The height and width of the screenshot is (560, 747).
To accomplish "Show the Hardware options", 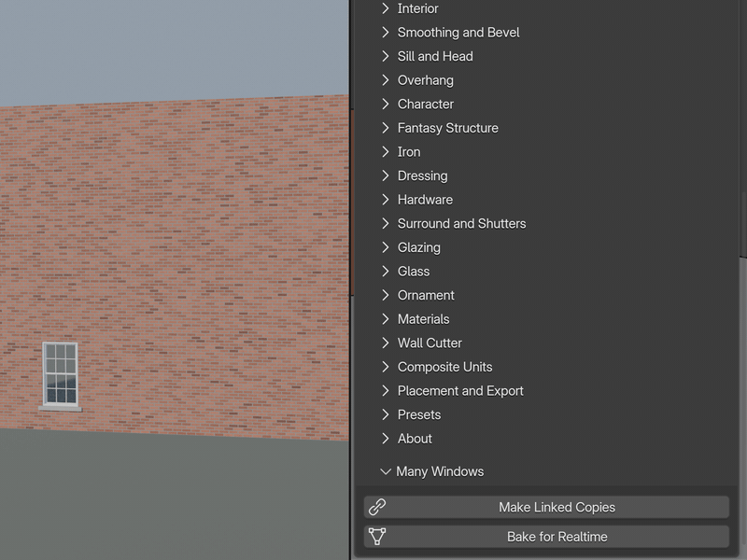I will [416, 200].
